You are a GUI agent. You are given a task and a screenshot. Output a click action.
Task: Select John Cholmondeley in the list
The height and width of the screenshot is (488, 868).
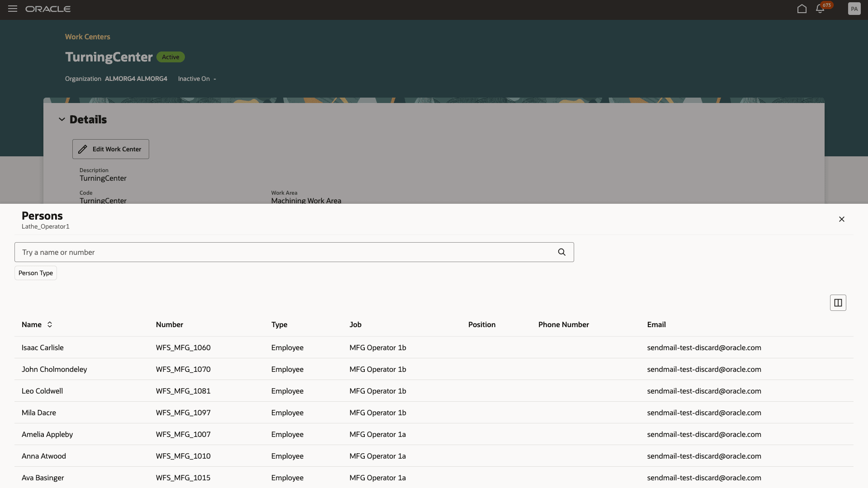coord(54,369)
